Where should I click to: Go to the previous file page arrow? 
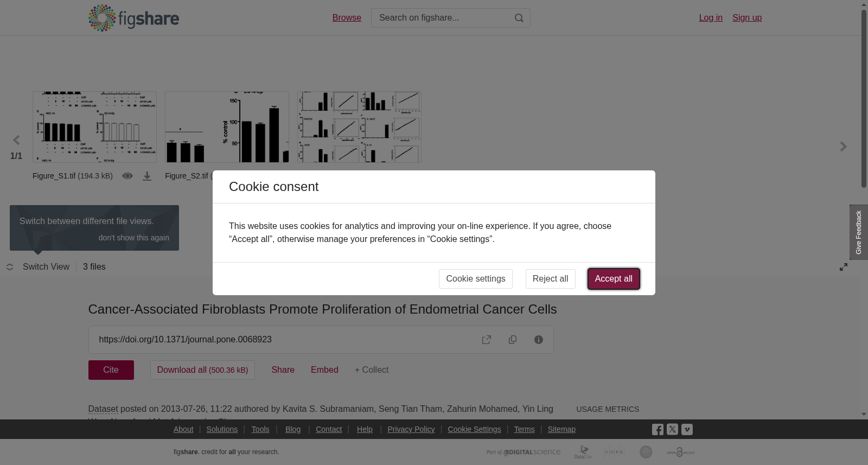point(16,141)
